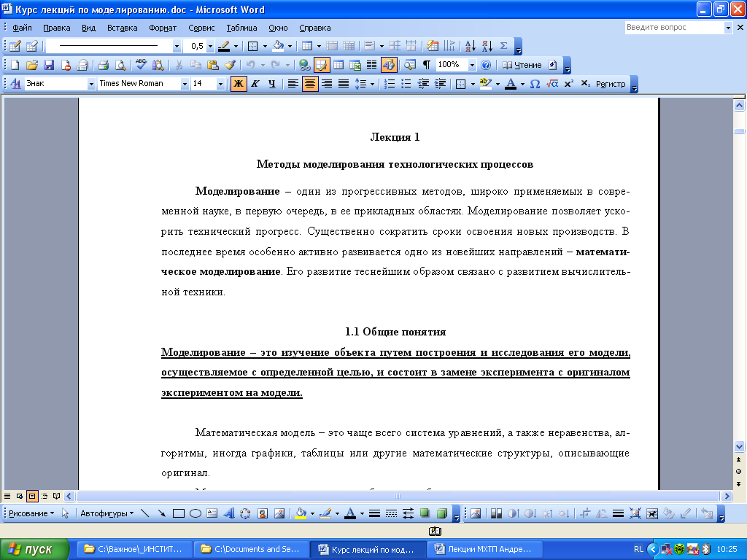The width and height of the screenshot is (747, 560).
Task: Toggle align left
Action: [x=293, y=84]
